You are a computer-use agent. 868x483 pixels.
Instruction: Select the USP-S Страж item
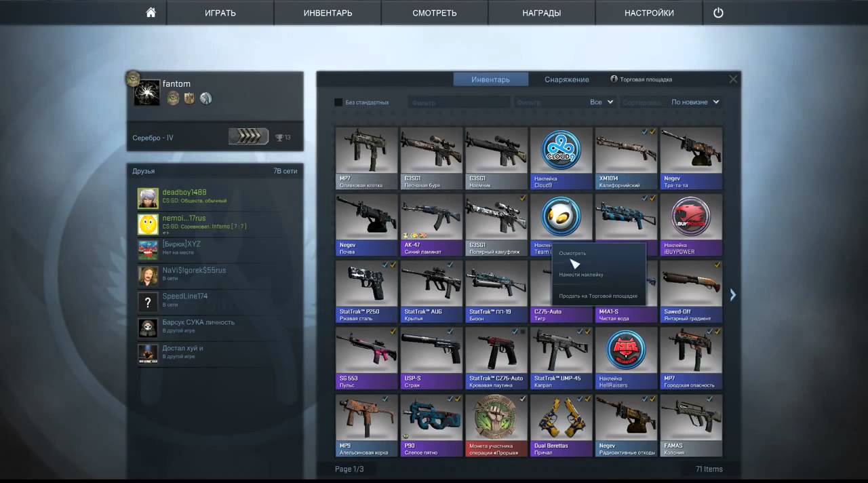click(x=432, y=358)
